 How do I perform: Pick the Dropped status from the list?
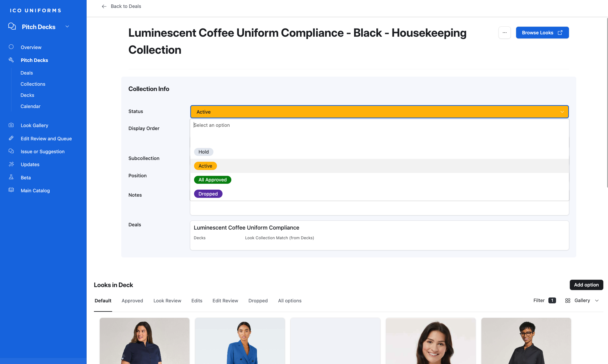click(x=208, y=194)
